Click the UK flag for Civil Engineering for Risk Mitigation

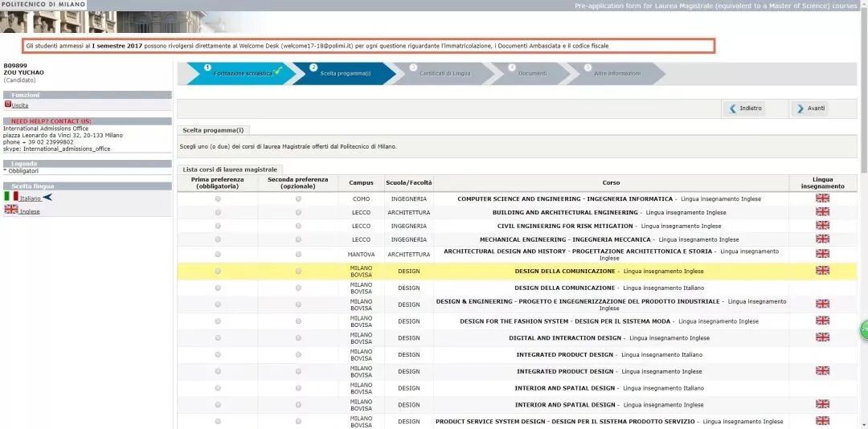pos(823,225)
